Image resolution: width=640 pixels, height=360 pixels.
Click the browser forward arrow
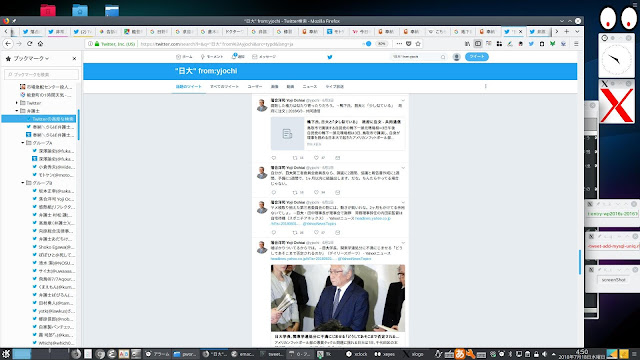tap(19, 43)
